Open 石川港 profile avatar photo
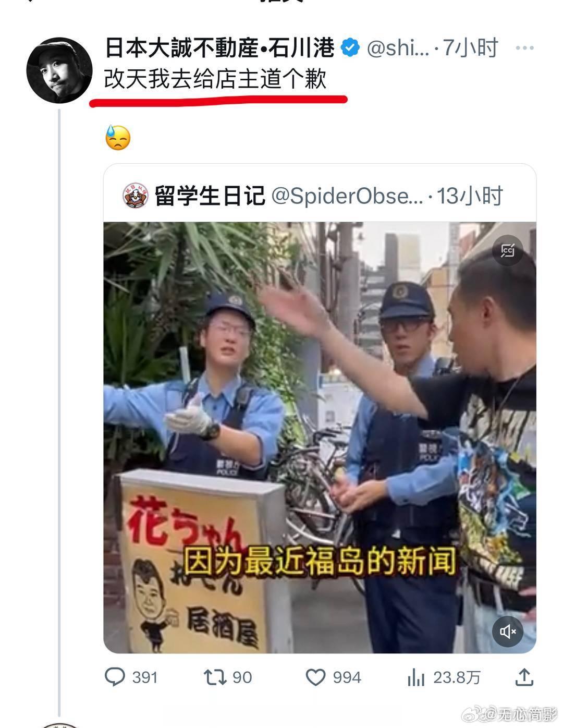 (x=59, y=70)
